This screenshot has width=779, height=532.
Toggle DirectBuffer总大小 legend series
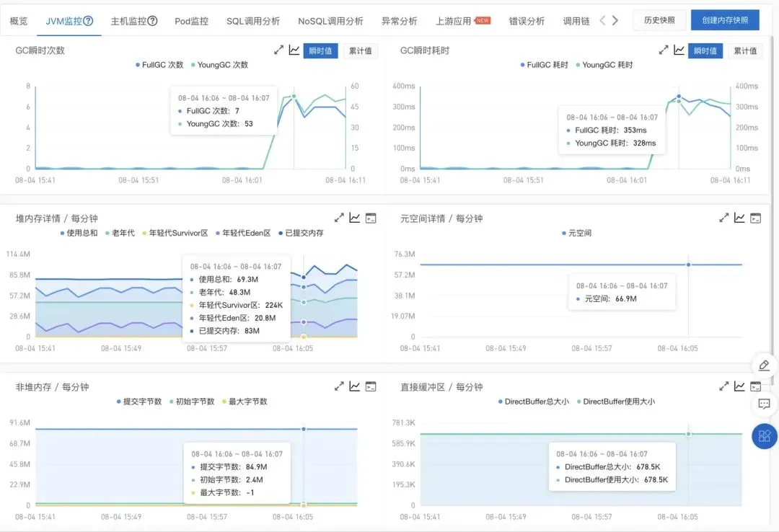tap(534, 402)
